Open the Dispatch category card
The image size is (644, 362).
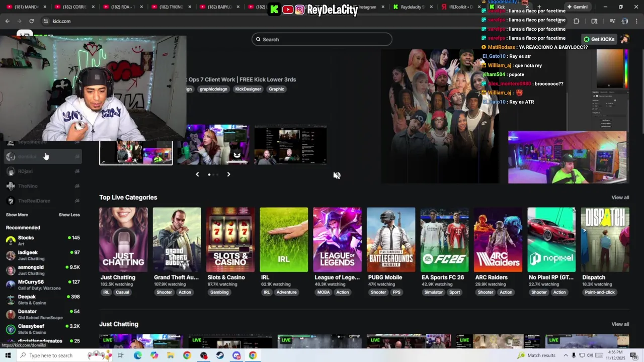pos(605,240)
